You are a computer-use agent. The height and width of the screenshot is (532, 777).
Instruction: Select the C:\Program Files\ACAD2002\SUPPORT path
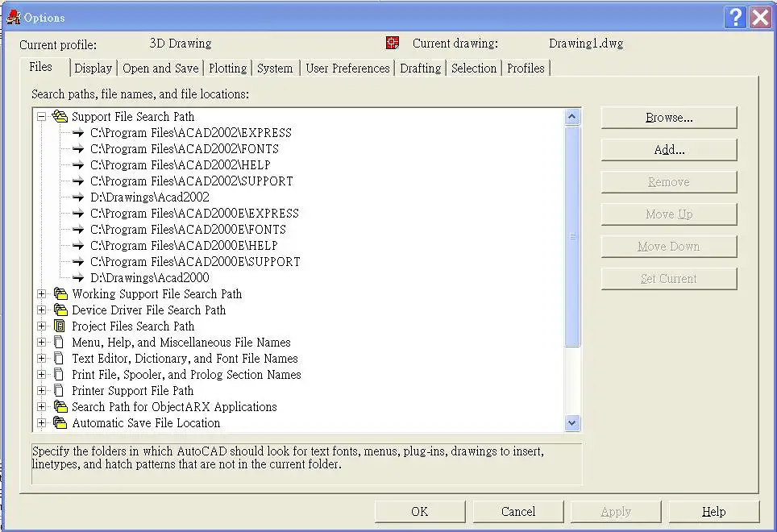(192, 181)
